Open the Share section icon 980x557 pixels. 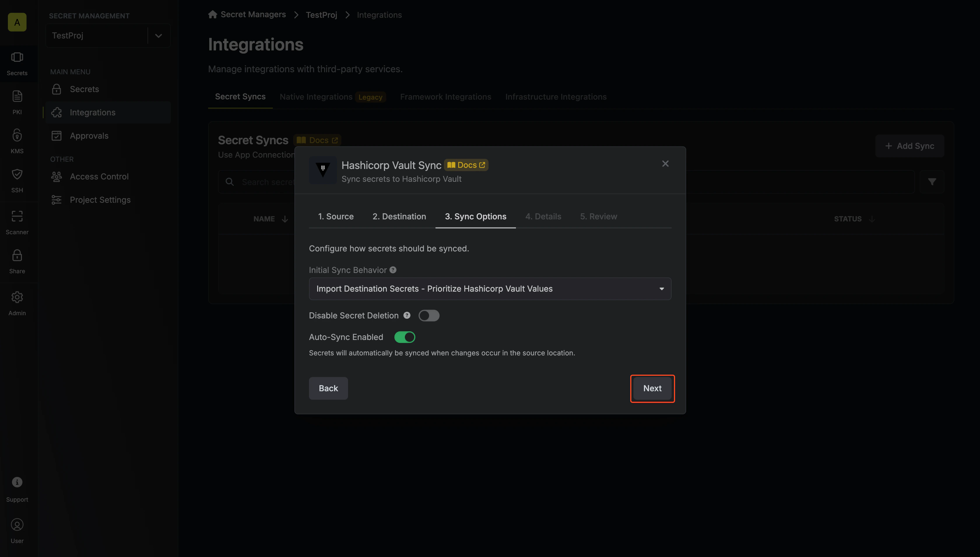pos(17,255)
